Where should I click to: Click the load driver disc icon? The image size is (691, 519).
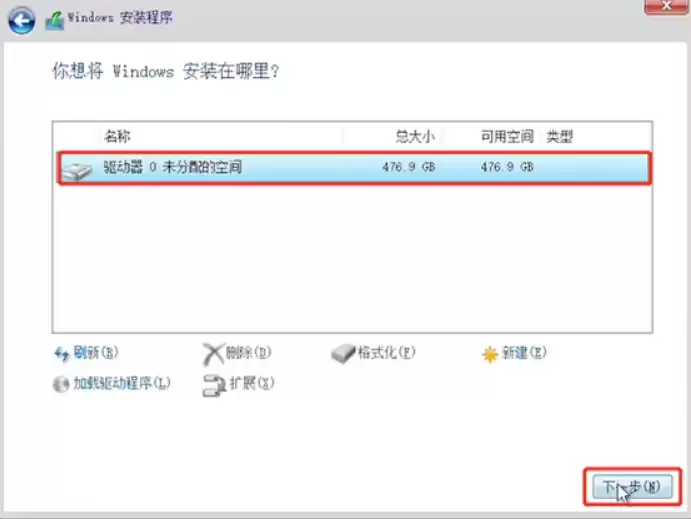(x=61, y=384)
